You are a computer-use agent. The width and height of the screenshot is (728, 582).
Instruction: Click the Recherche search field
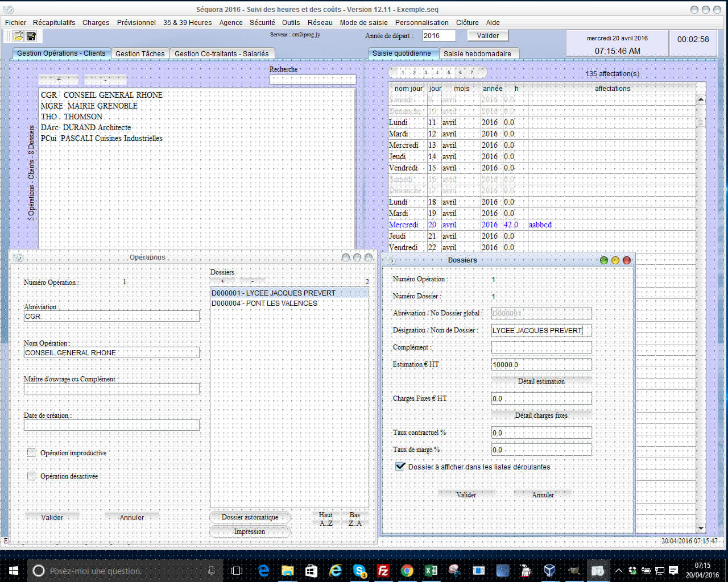tap(312, 80)
